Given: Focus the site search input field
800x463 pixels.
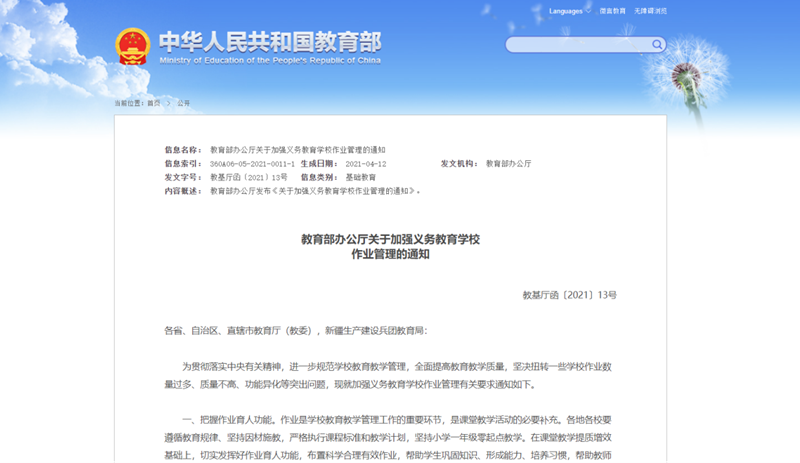Looking at the screenshot, I should click(579, 44).
